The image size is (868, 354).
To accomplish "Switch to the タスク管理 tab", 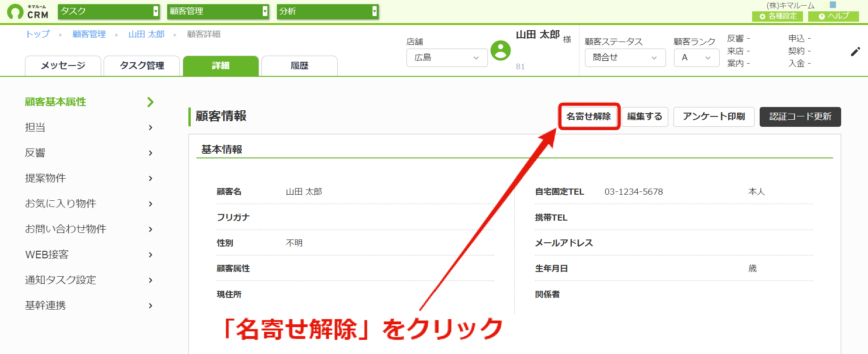I will pyautogui.click(x=142, y=66).
